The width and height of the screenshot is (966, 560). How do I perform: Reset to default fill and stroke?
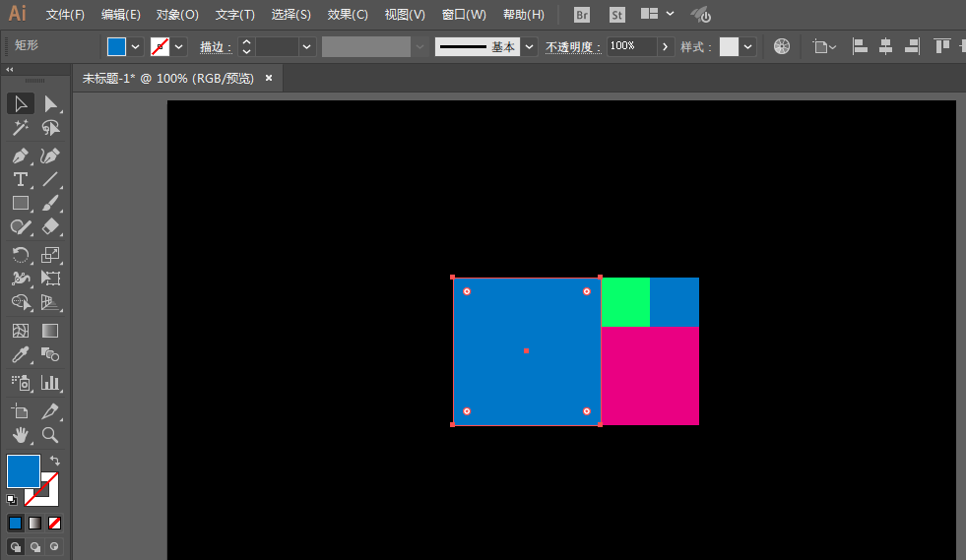[12, 500]
